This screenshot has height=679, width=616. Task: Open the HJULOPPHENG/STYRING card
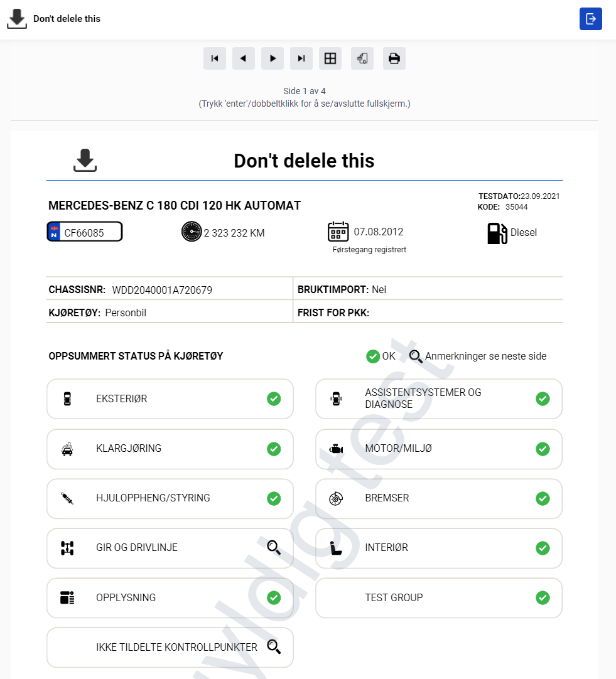pos(170,499)
